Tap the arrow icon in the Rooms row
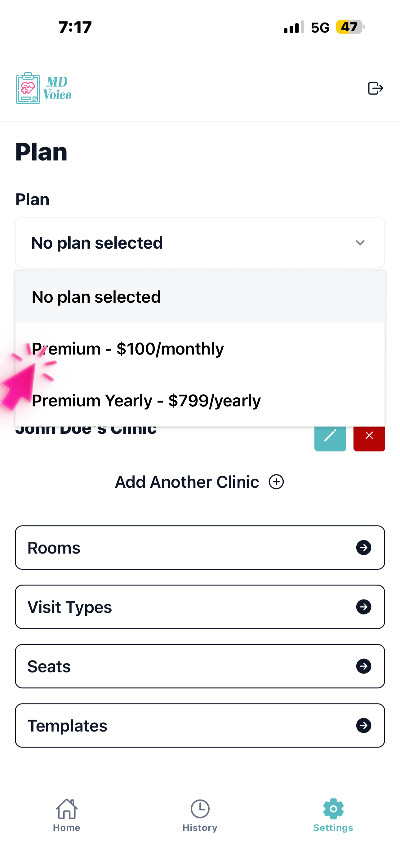 click(x=364, y=548)
